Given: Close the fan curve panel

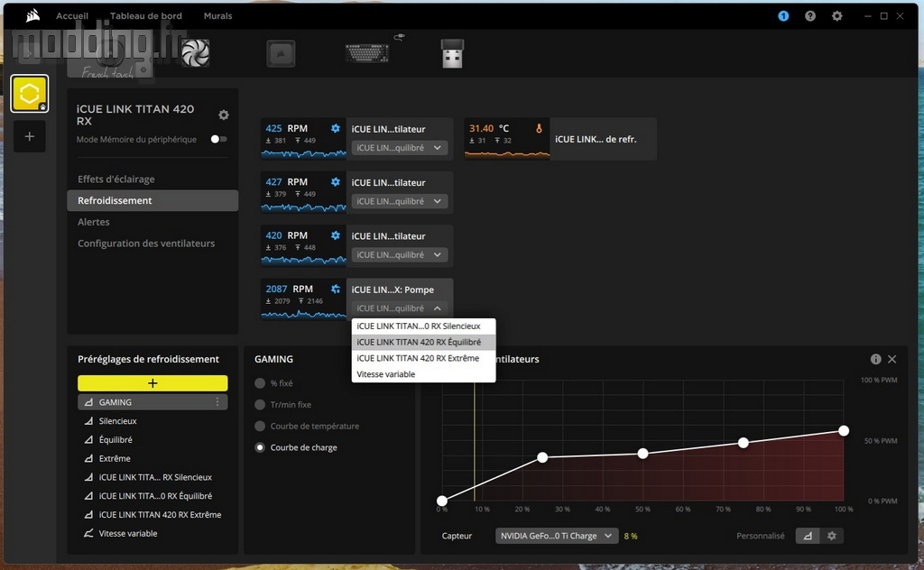Looking at the screenshot, I should [892, 359].
